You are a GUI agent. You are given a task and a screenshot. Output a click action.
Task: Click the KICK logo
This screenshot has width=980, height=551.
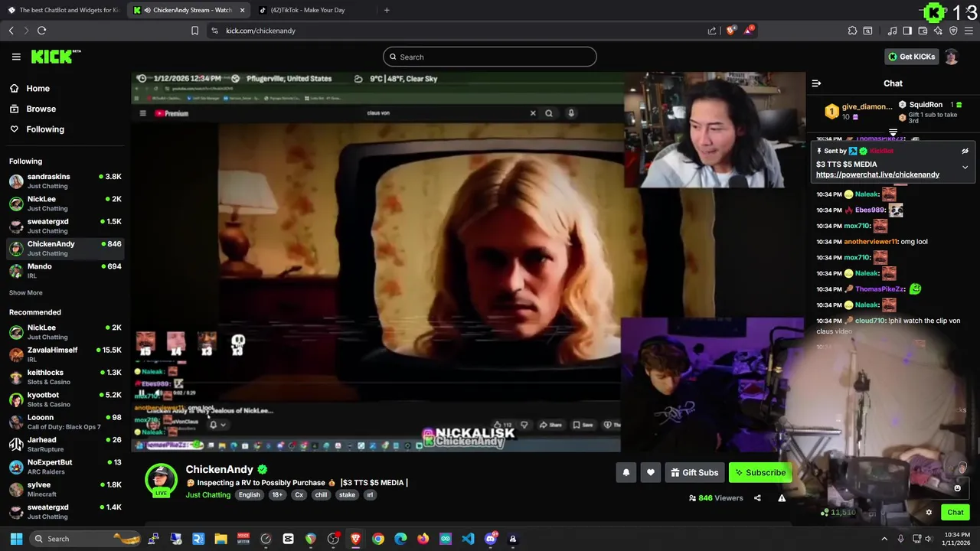55,57
